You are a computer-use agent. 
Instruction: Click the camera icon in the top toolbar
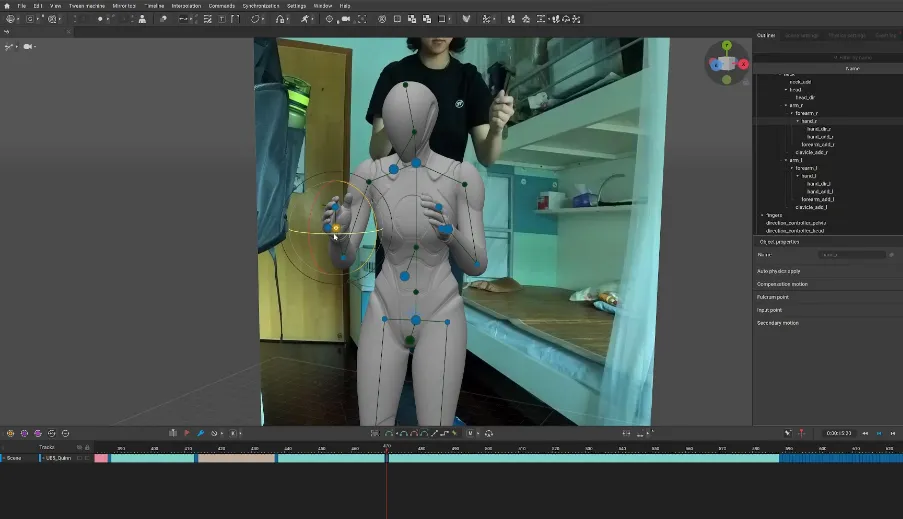(346, 19)
